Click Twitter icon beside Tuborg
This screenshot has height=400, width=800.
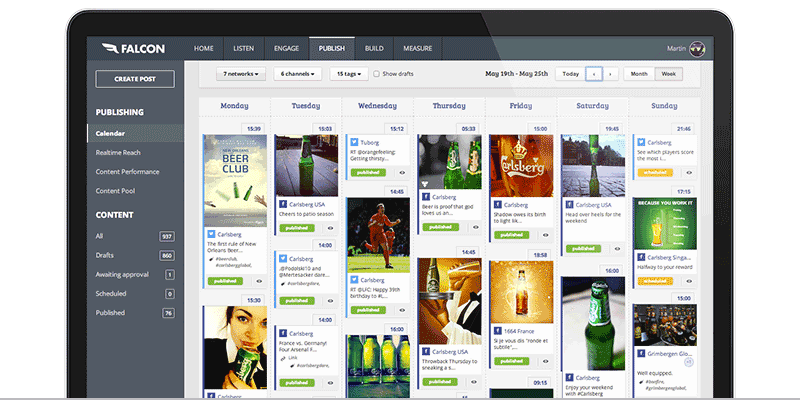tap(355, 142)
